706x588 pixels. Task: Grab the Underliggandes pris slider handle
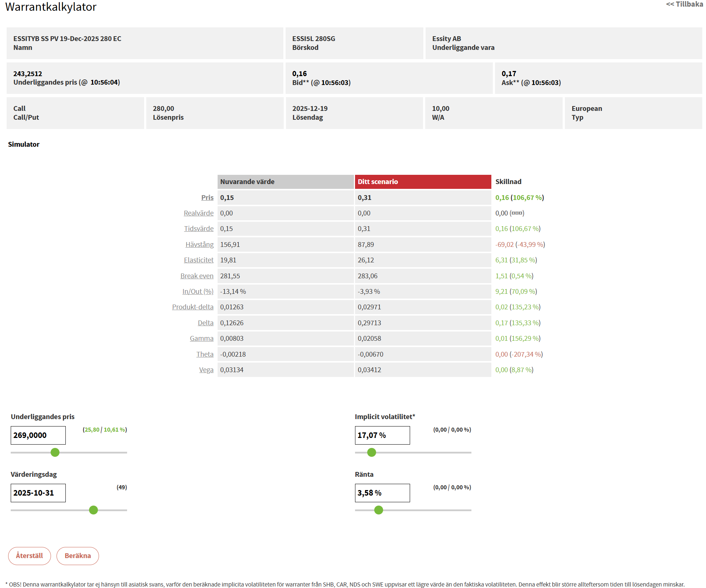click(55, 452)
